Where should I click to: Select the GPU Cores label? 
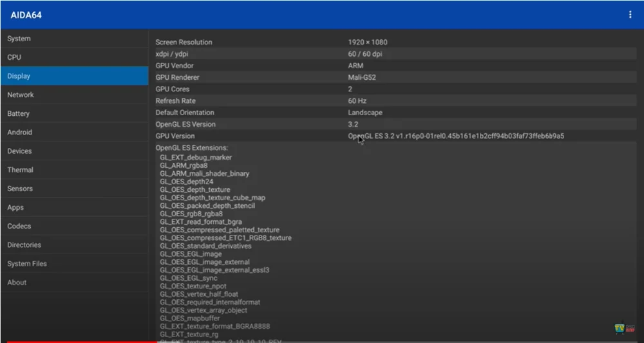173,89
